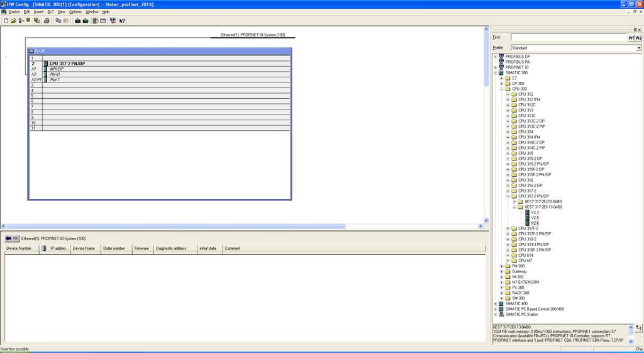Click the Comment column header
This screenshot has height=353, width=644.
coord(354,249)
